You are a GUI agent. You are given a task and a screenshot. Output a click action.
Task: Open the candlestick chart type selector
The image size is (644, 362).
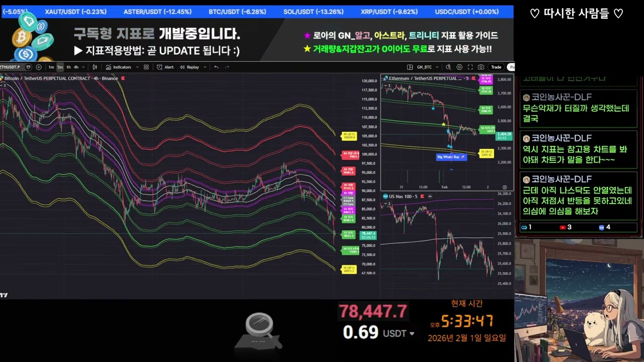coord(95,67)
